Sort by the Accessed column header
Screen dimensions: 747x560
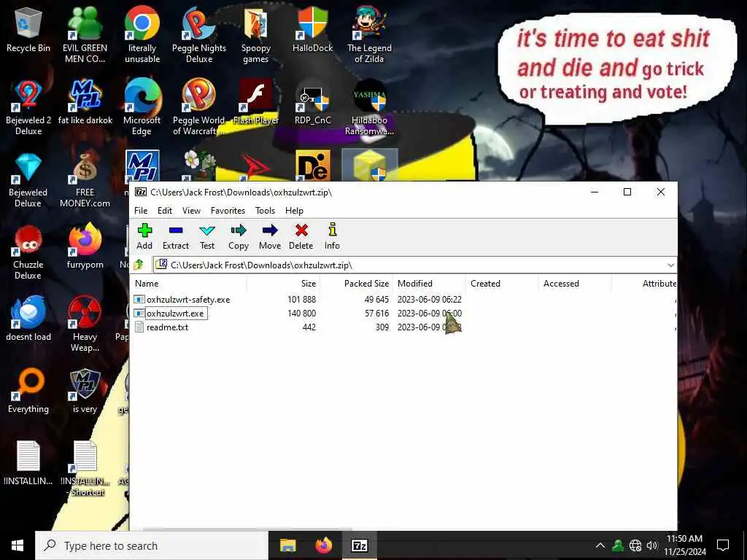(575, 284)
